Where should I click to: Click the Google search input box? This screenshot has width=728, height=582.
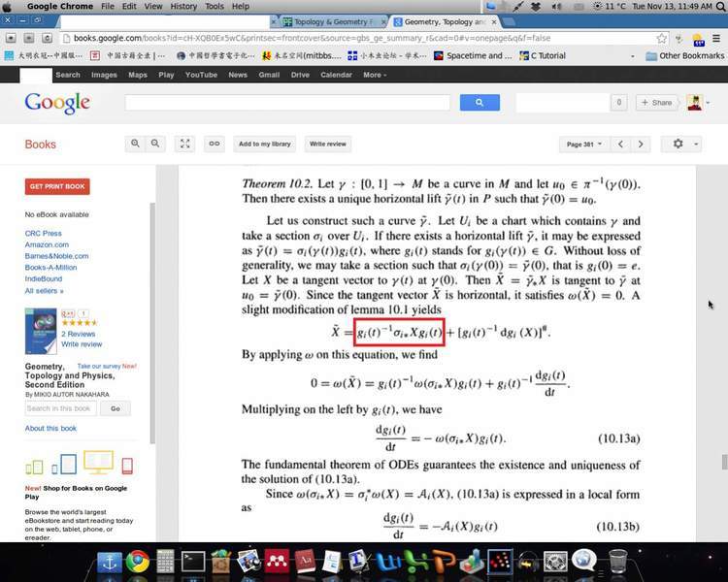click(287, 103)
